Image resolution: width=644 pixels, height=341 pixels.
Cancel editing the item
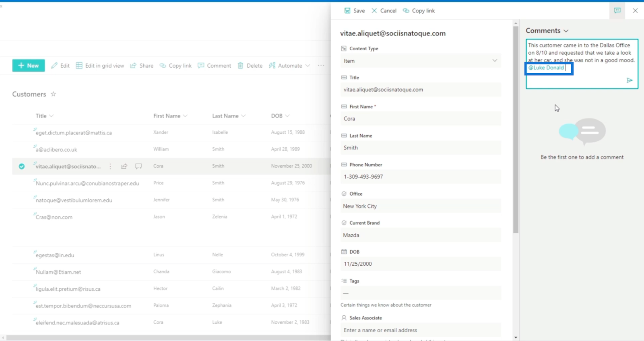tap(384, 11)
